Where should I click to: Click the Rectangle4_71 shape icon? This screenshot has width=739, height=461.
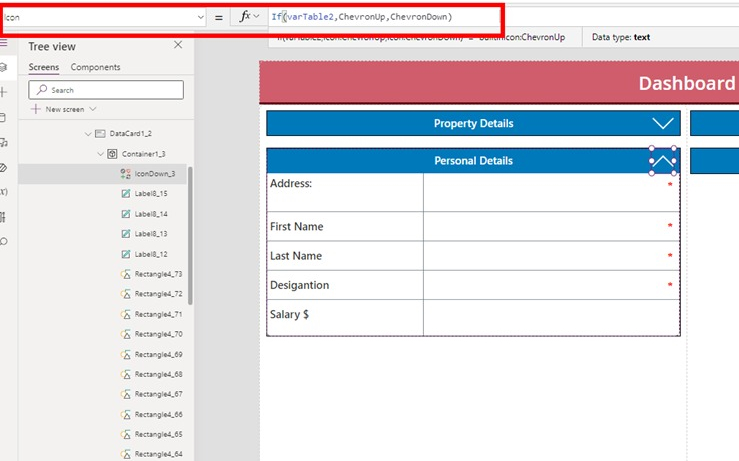[125, 314]
